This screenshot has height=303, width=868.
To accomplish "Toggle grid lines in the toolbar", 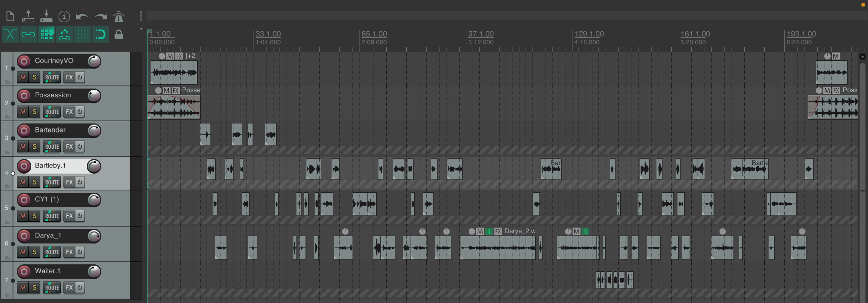I will point(82,35).
